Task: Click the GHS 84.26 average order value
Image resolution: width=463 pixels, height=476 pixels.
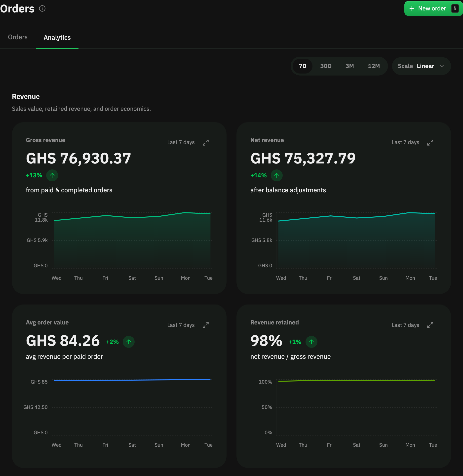Action: (x=63, y=341)
